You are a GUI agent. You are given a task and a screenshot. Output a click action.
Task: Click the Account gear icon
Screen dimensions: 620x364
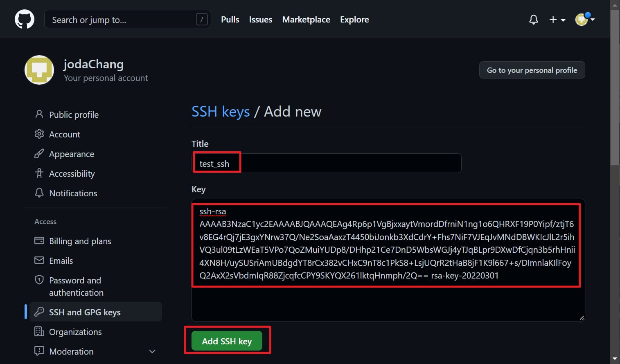[39, 134]
